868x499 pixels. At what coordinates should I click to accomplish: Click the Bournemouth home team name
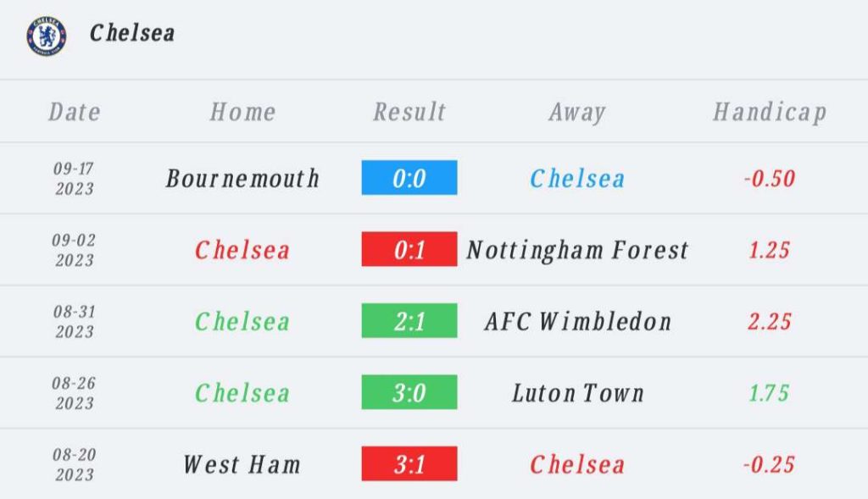coord(242,178)
